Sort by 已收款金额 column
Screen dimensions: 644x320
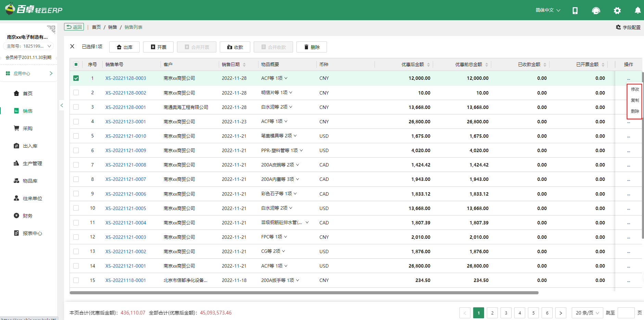click(545, 65)
